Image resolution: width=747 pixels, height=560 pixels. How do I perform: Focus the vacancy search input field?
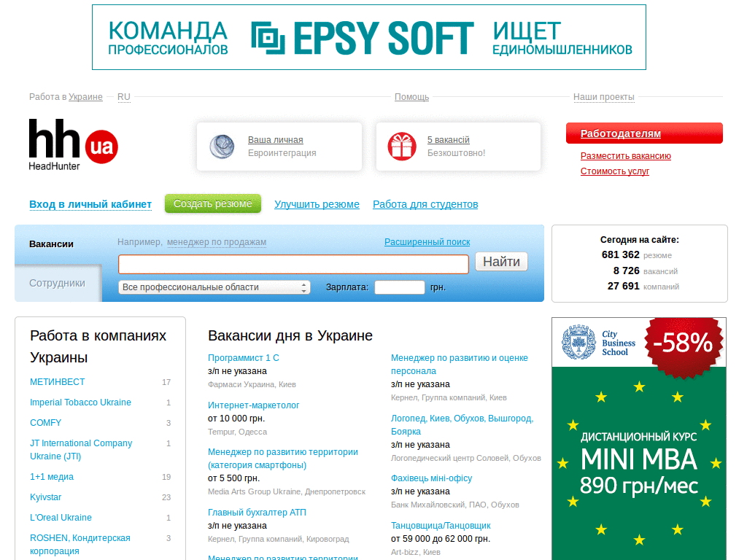[x=293, y=264]
